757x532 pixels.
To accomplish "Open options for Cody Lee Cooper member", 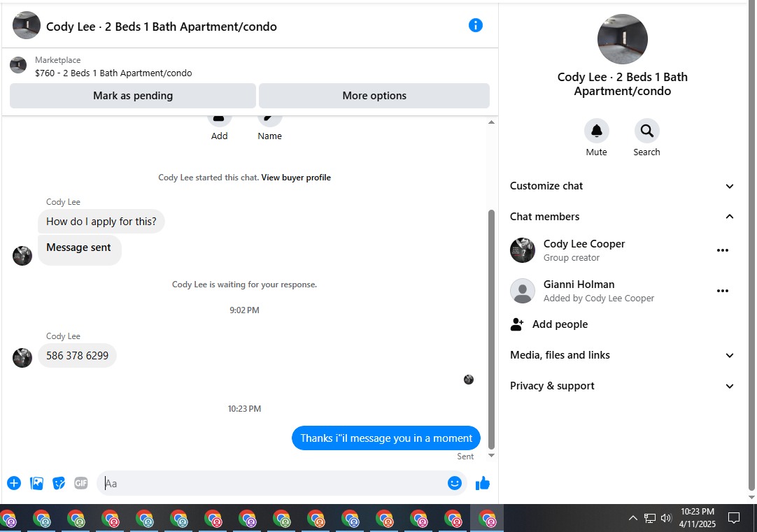I will 723,250.
